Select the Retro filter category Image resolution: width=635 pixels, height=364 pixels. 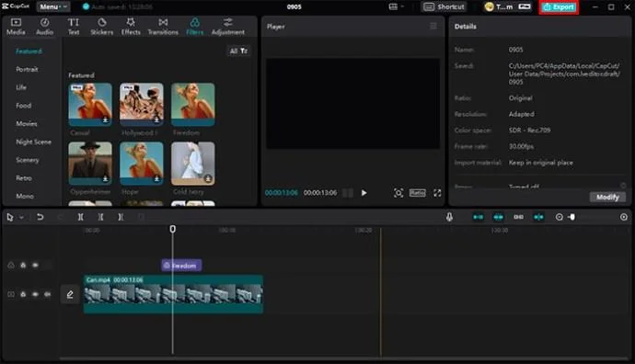(x=24, y=178)
